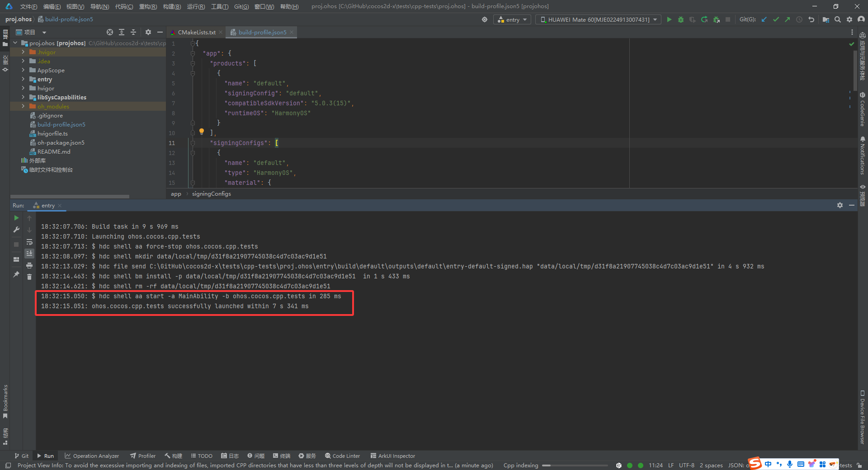
Task: Click the wrench icon in Run panel
Action: pos(16,230)
